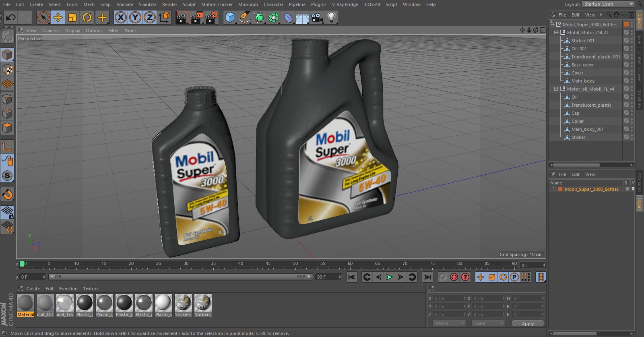Render active view clapperboard icon
The image size is (644, 337).
182,17
